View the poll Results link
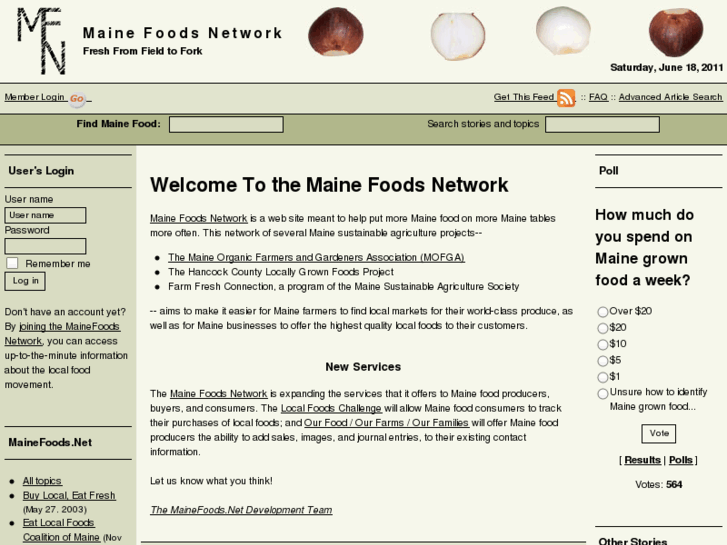This screenshot has height=545, width=727. click(642, 460)
